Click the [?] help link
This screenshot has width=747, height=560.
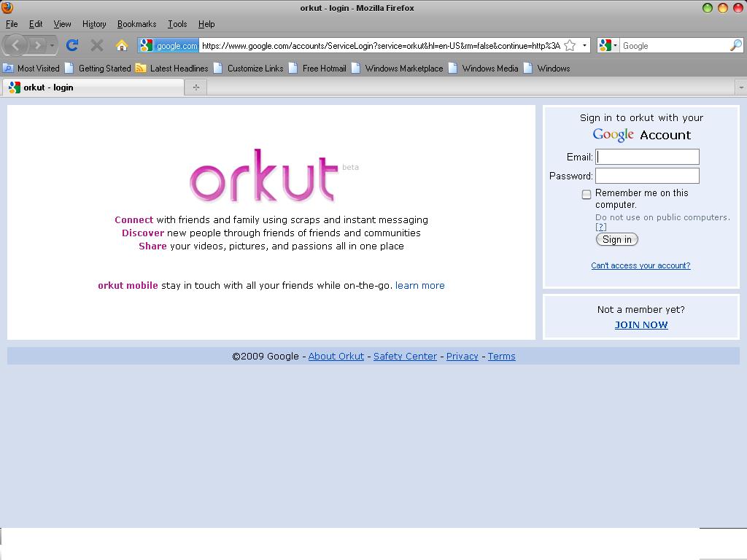click(x=601, y=227)
